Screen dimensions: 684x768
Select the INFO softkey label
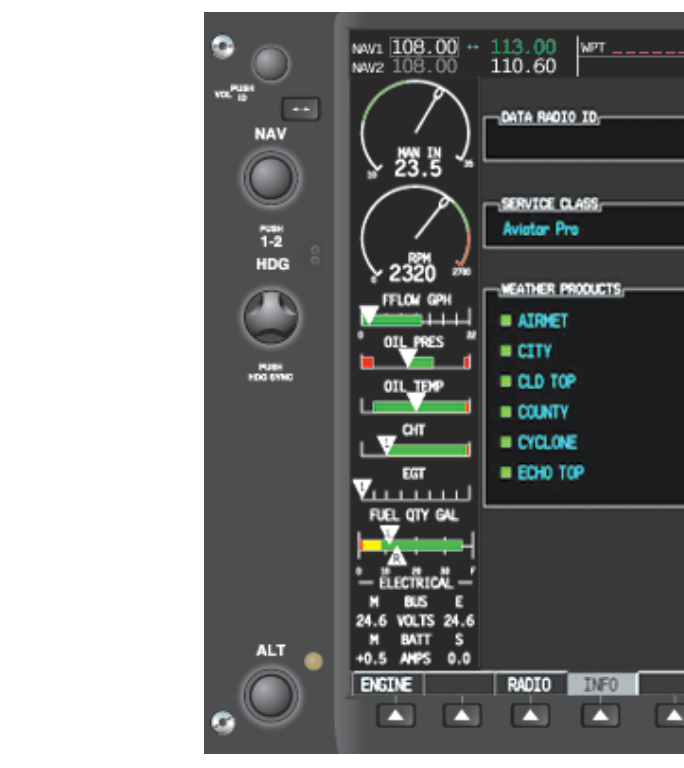click(x=602, y=684)
